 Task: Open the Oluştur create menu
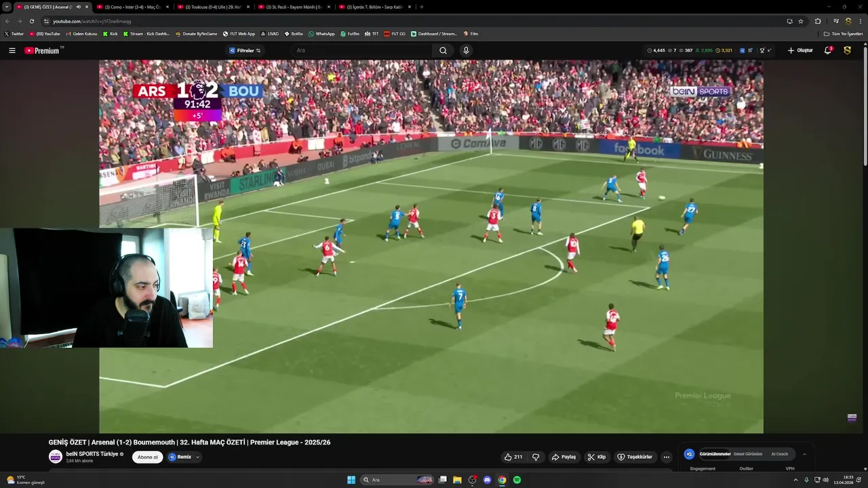(x=800, y=50)
